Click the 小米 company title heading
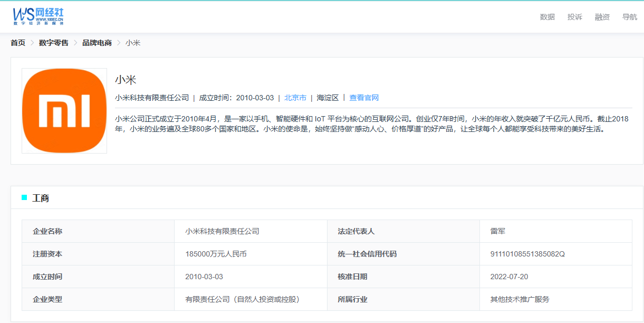This screenshot has width=644, height=323. [x=126, y=80]
